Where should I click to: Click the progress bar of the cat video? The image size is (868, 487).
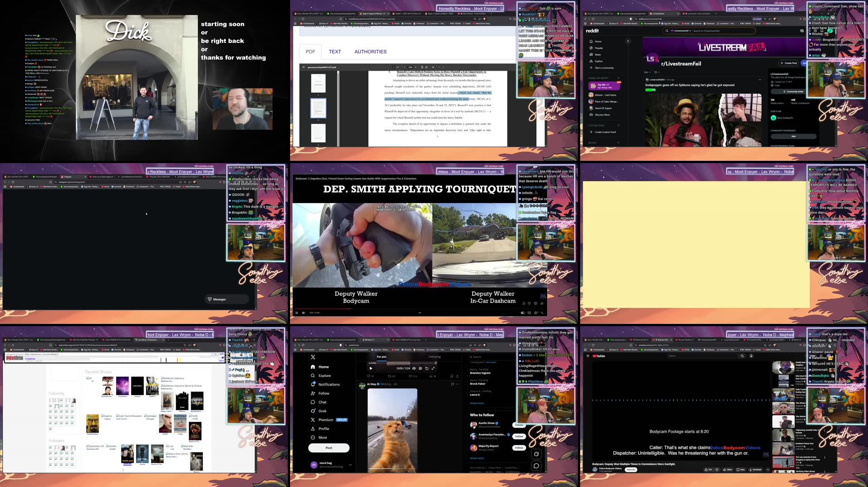402,362
